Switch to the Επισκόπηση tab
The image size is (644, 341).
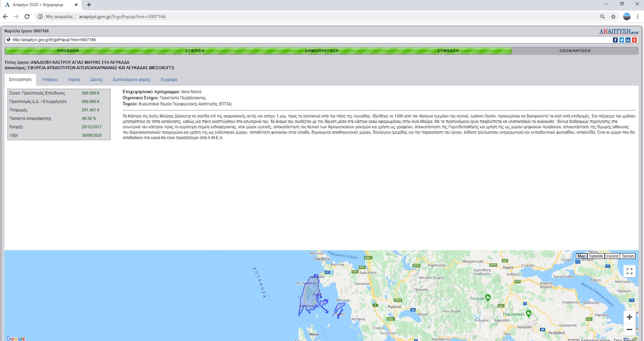20,80
